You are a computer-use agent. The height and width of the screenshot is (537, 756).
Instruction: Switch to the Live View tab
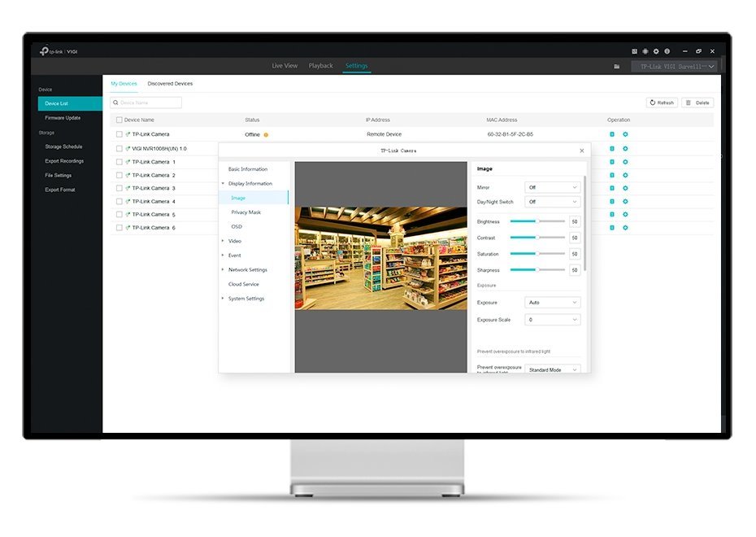pyautogui.click(x=285, y=66)
